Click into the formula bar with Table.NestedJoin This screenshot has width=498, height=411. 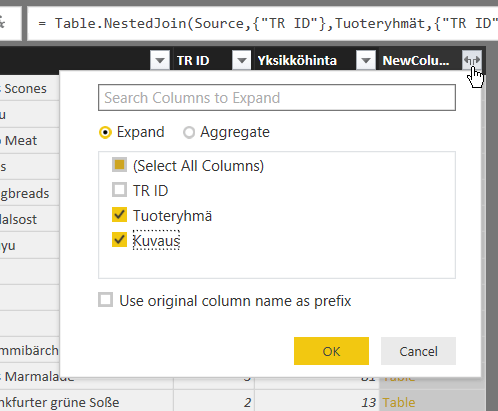262,23
